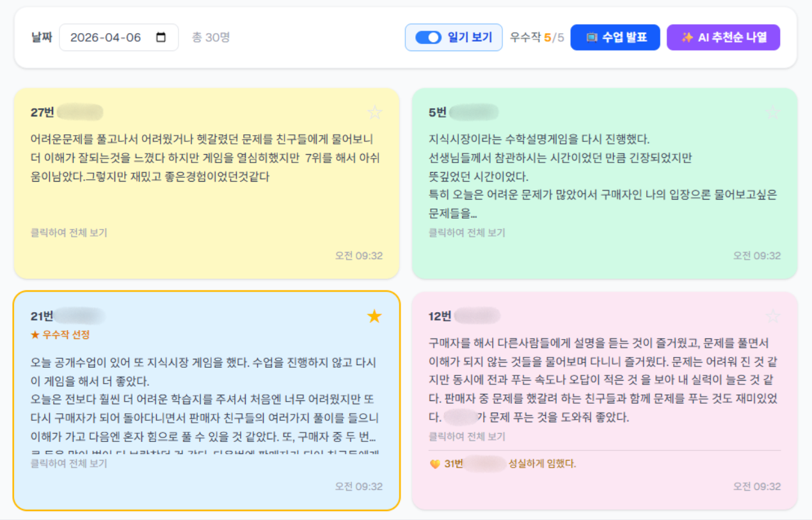This screenshot has height=520, width=812.
Task: Click the date input showing 2026-04-06
Action: coord(118,37)
